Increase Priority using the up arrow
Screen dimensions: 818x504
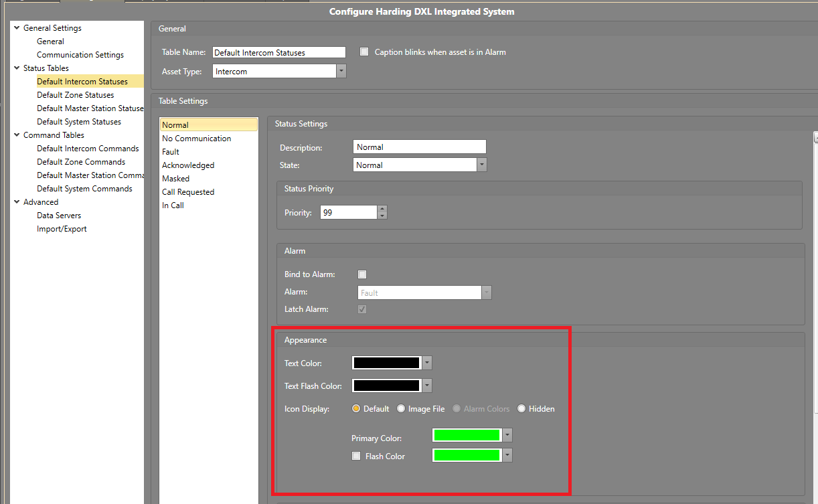(x=382, y=209)
